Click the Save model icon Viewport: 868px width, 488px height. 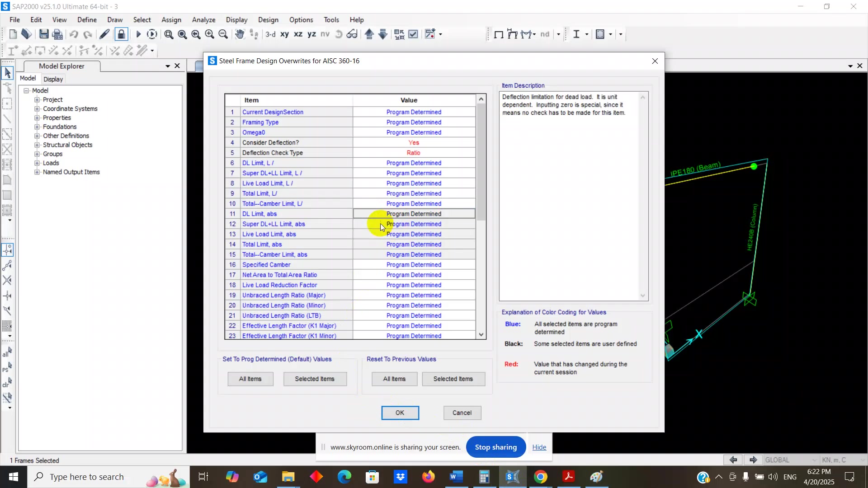click(44, 34)
